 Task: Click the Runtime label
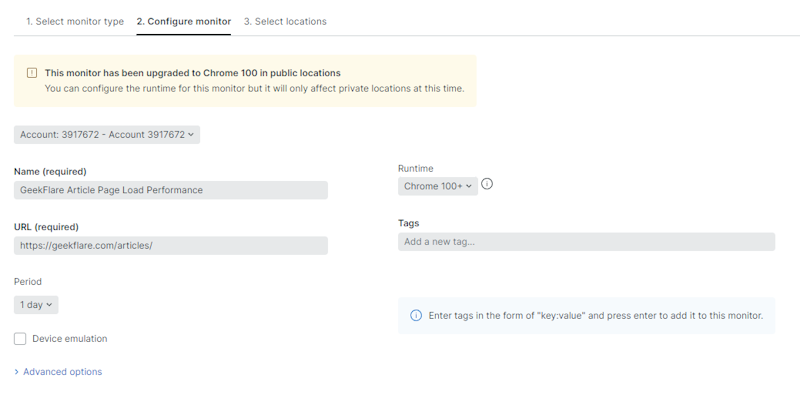pos(415,168)
